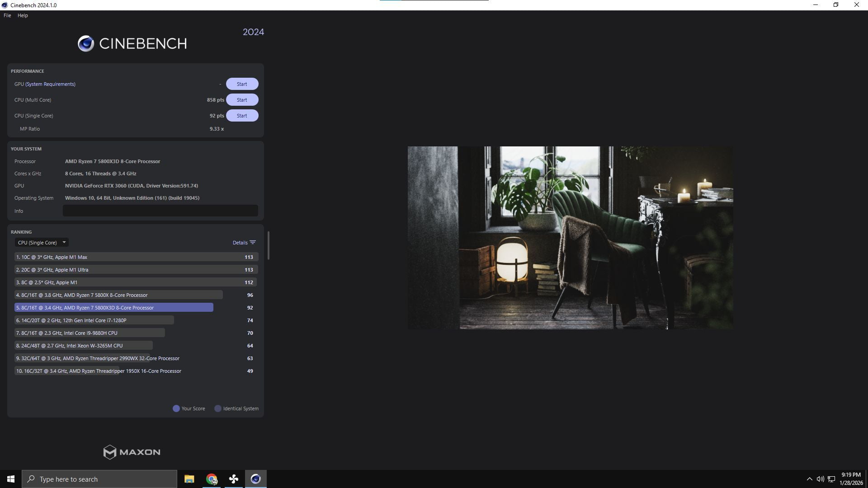Start the CPU Multi Core benchmark
Image resolution: width=868 pixels, height=488 pixels.
242,100
